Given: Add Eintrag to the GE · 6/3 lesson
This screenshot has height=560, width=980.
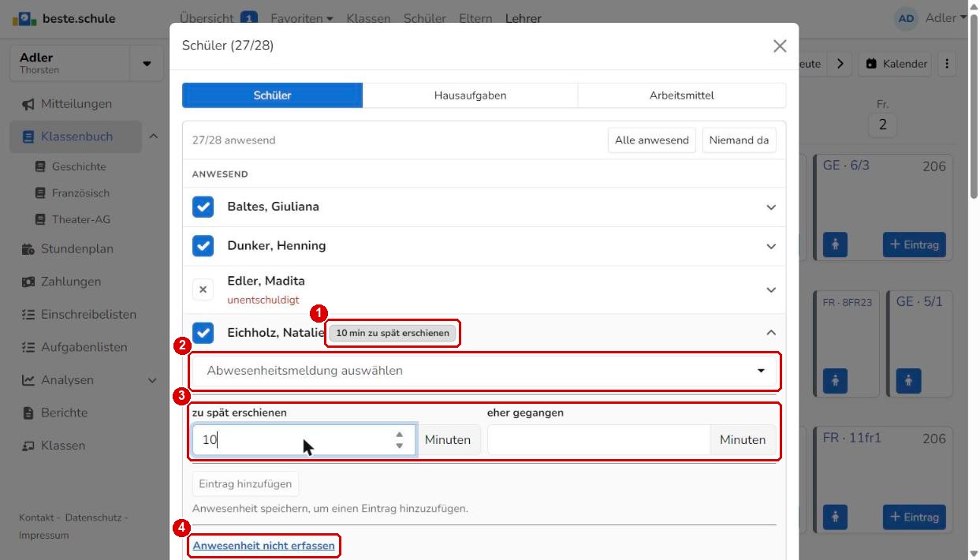Looking at the screenshot, I should pyautogui.click(x=914, y=245).
